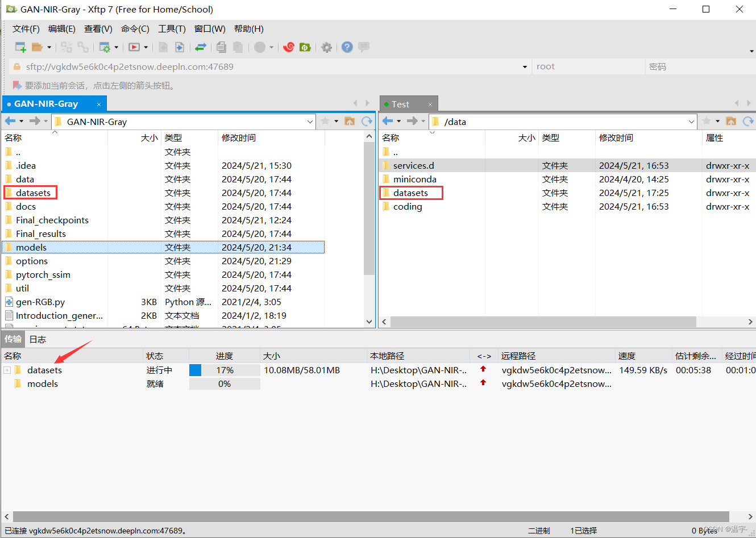Image resolution: width=756 pixels, height=538 pixels.
Task: Click the upload direction arrow for datasets transfer
Action: tap(484, 370)
